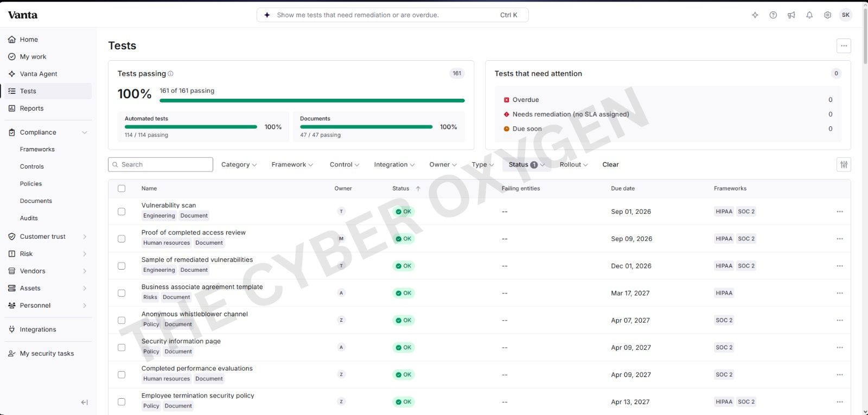Open row actions for Security information page
Image resolution: width=868 pixels, height=415 pixels.
pos(840,347)
